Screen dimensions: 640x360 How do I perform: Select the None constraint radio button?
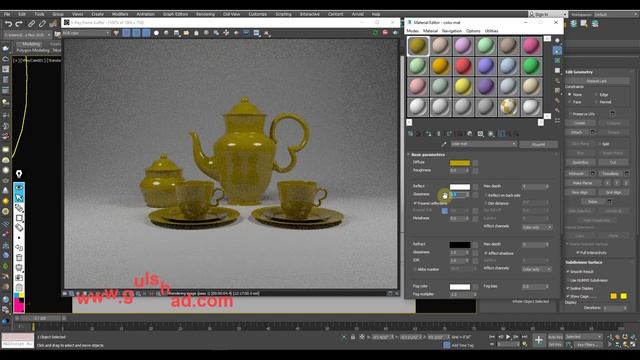(570, 94)
